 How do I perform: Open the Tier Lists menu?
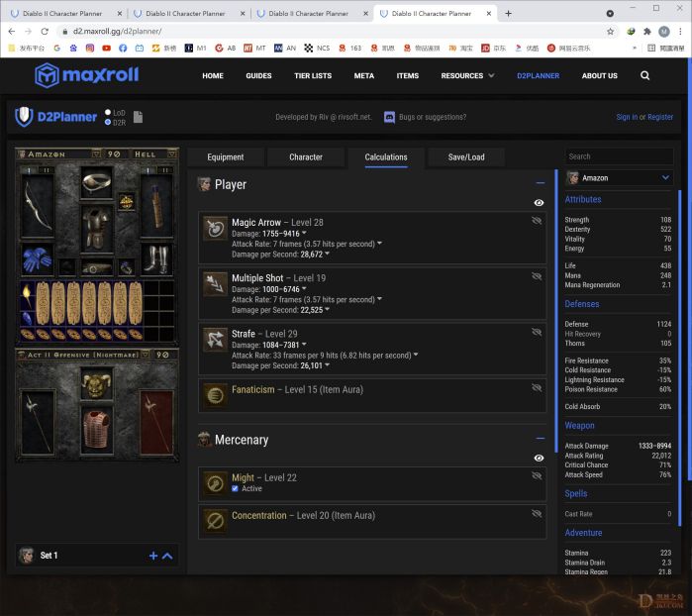(313, 75)
